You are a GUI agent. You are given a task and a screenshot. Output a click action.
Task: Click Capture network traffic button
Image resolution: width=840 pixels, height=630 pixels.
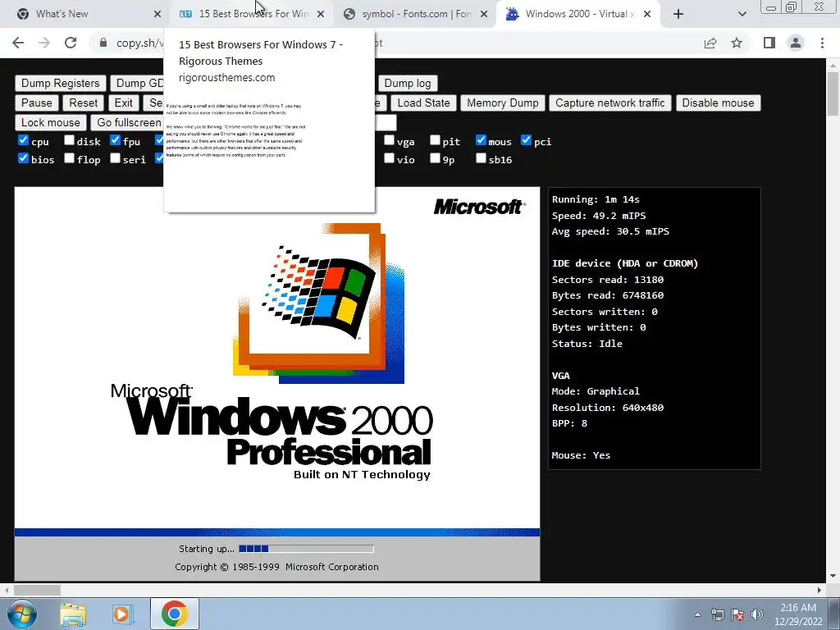pos(610,103)
